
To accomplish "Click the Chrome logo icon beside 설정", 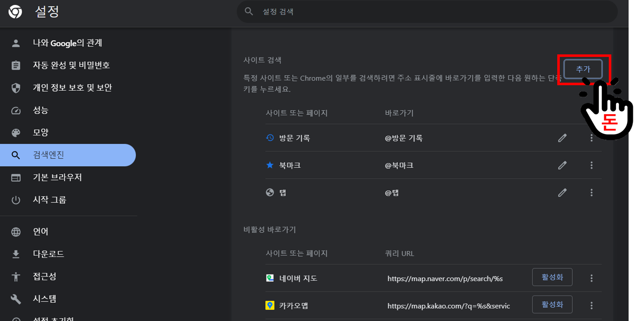I will pos(15,12).
